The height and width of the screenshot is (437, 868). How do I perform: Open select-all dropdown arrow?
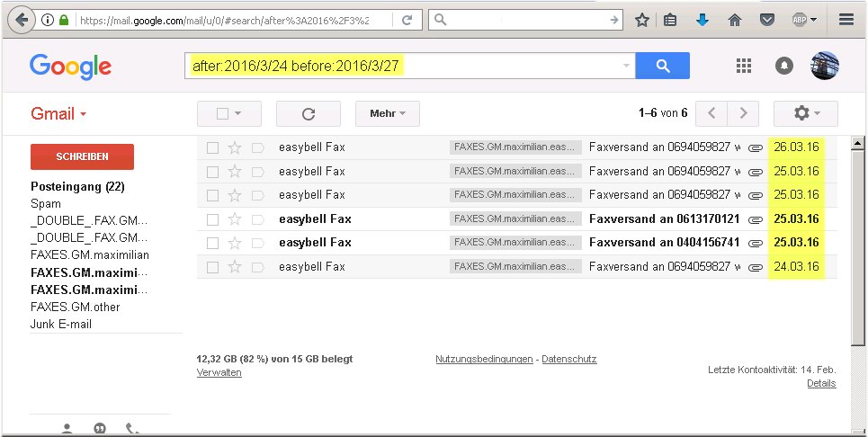[238, 113]
